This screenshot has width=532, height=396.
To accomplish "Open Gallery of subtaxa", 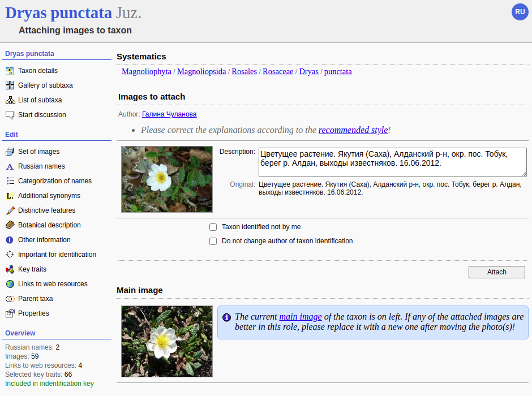I will point(45,85).
